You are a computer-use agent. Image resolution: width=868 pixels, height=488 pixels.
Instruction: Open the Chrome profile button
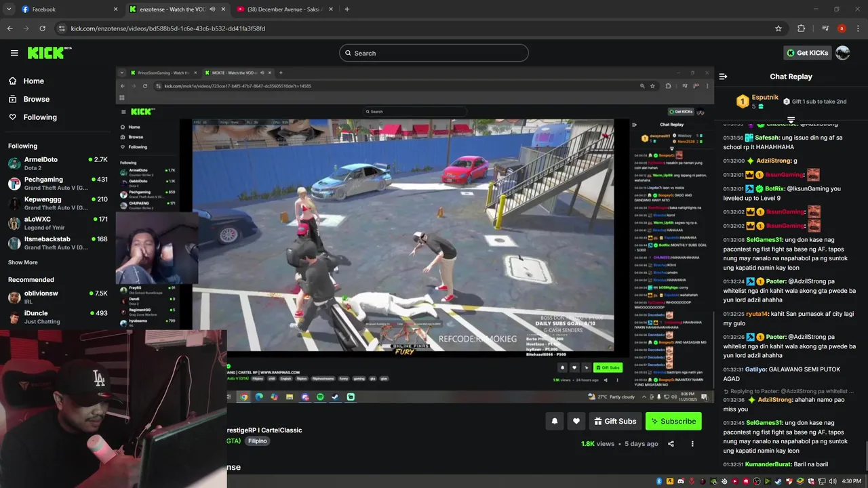click(x=842, y=28)
